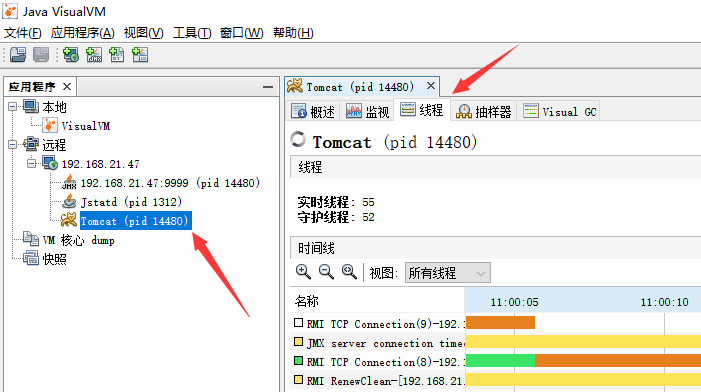Click the 实时线程: 55 value
The image size is (701, 392).
tap(368, 202)
